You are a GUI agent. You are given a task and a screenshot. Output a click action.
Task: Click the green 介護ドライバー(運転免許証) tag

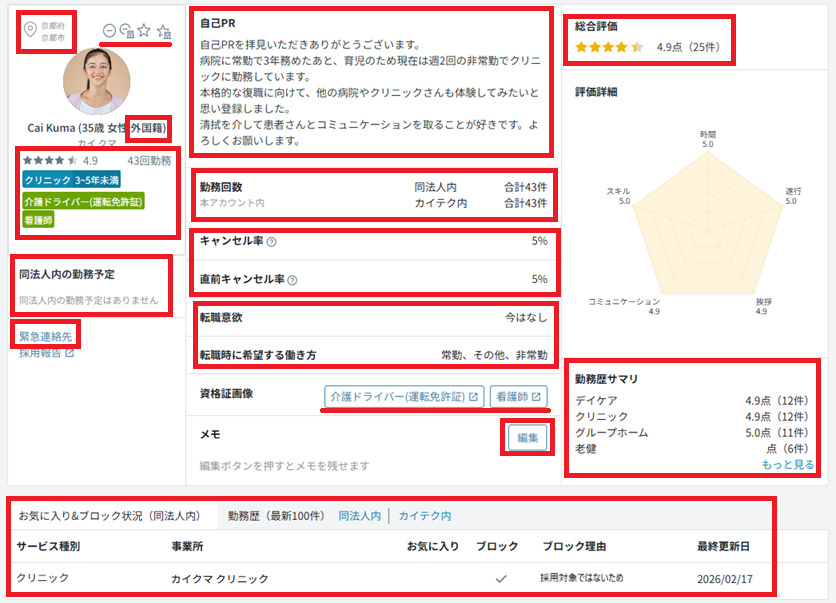tap(83, 202)
